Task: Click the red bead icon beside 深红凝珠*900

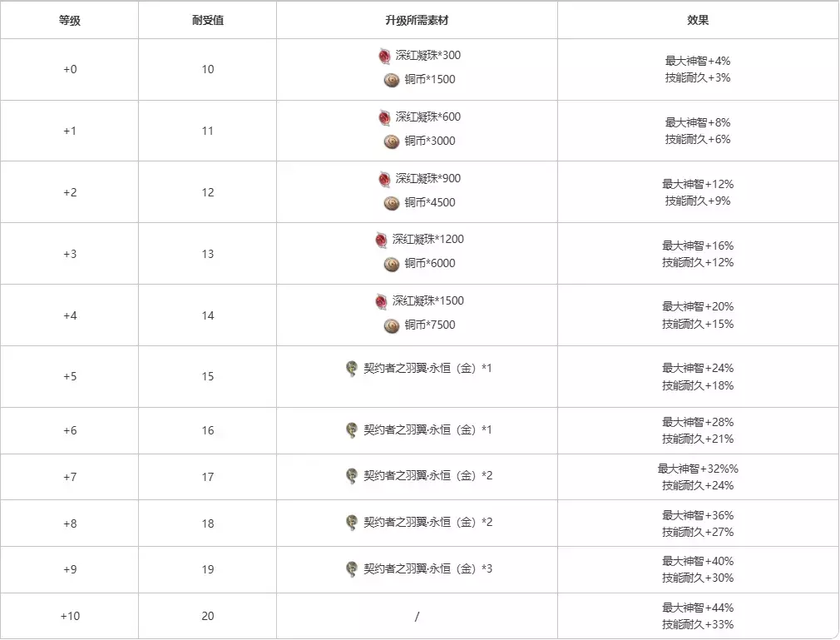Action: click(384, 179)
